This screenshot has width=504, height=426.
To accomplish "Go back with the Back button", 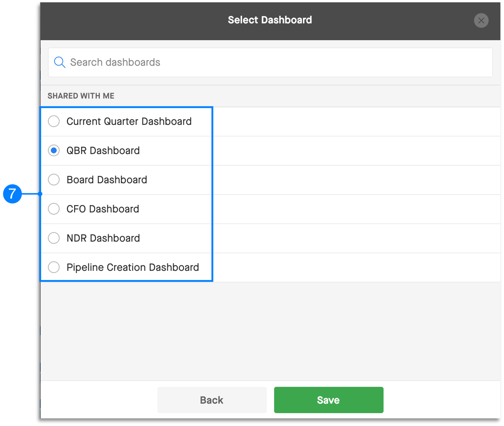I will click(212, 400).
